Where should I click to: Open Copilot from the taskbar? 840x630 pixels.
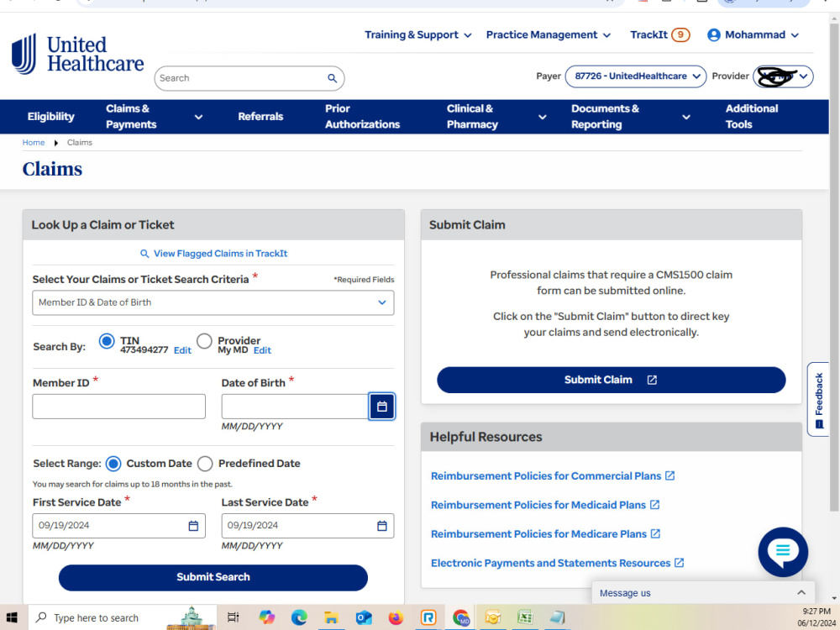pyautogui.click(x=266, y=617)
